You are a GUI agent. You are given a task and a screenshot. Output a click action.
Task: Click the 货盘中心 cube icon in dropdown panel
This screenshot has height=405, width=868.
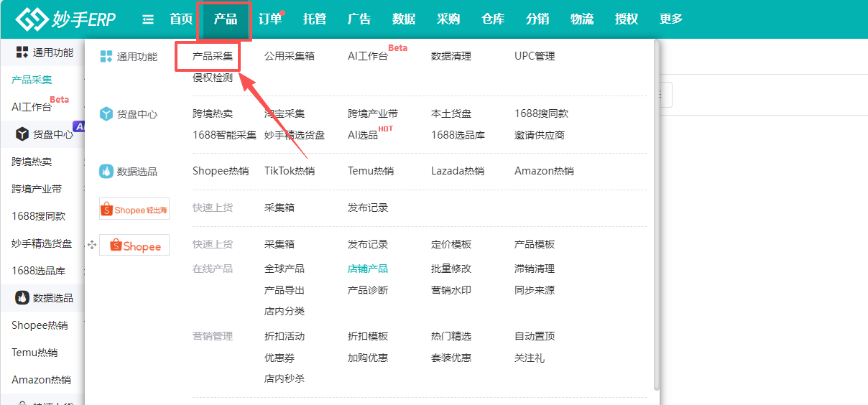(x=106, y=114)
